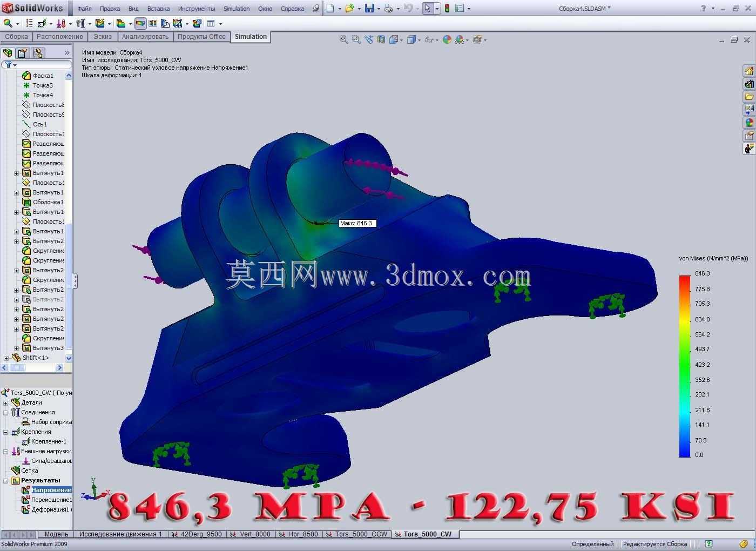The width and height of the screenshot is (756, 551).
Task: Open the Инструменты menu
Action: tap(197, 9)
